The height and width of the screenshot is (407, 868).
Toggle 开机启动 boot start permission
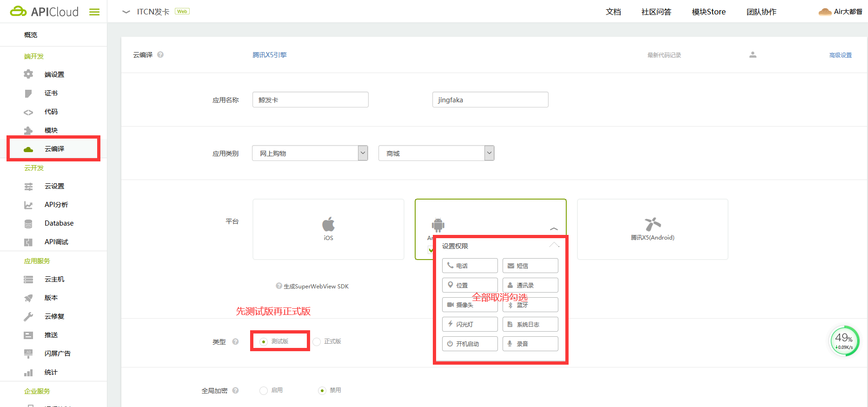pos(470,344)
